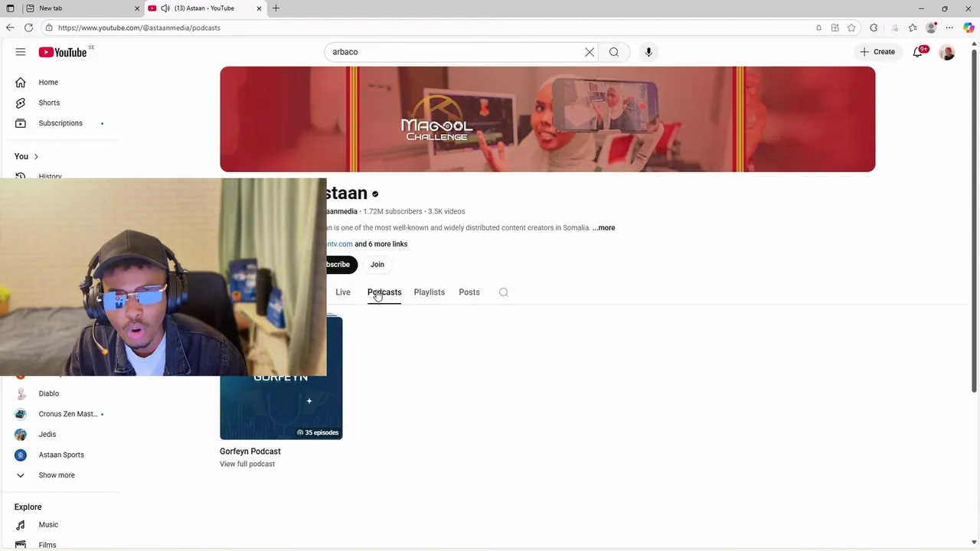Click the page vertical scrollbar
The height and width of the screenshot is (551, 980).
974,222
